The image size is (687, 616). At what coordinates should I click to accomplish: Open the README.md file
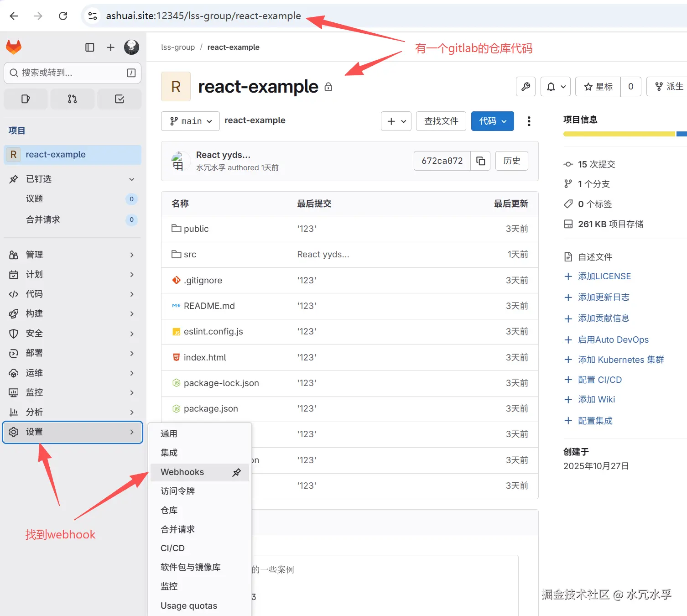[x=209, y=306]
